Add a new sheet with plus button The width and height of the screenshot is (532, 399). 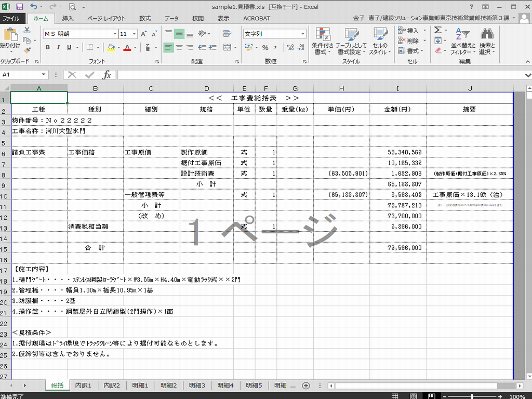point(306,385)
